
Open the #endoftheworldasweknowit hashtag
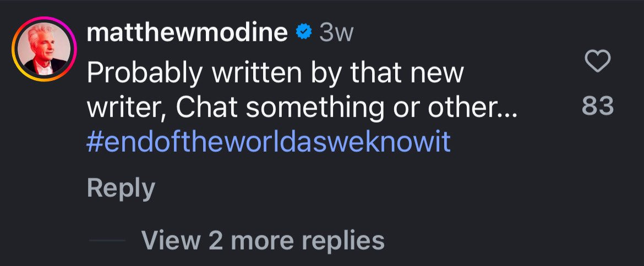[x=269, y=142]
